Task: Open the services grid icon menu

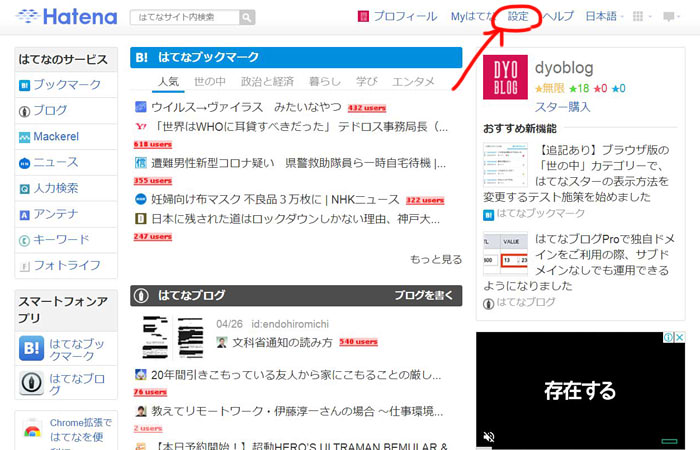Action: click(642, 17)
